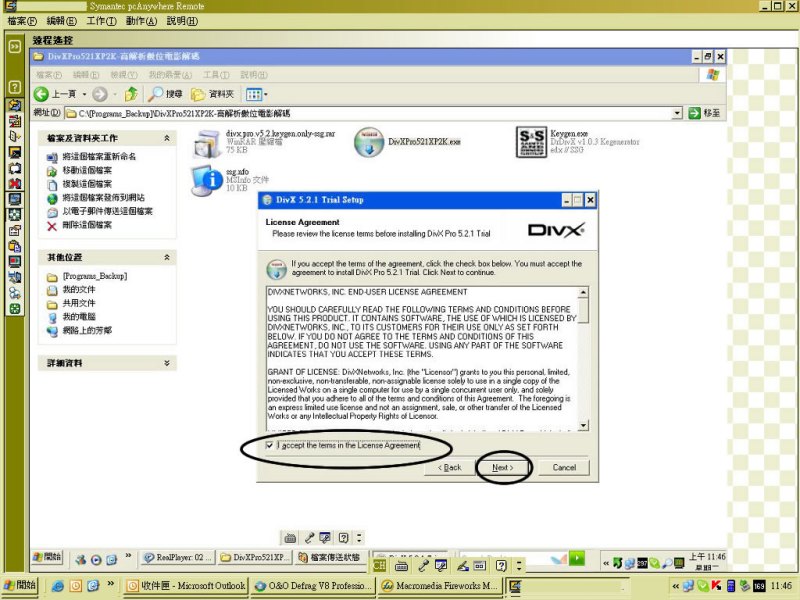Switch to 收件匣 Microsoft Outlook taskbar button
Image resolution: width=800 pixels, height=600 pixels.
click(x=186, y=586)
